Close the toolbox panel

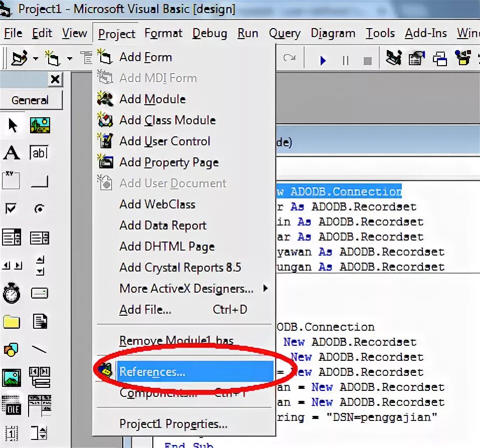56,80
